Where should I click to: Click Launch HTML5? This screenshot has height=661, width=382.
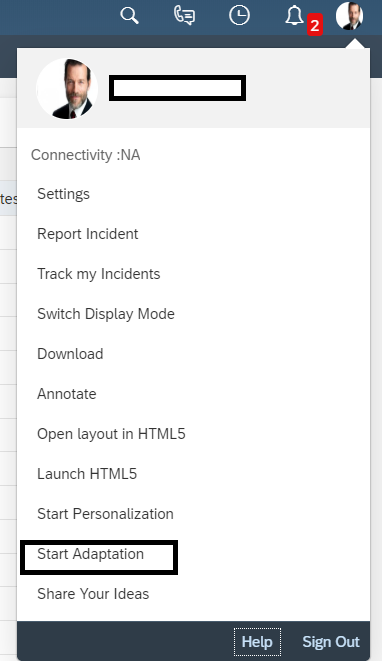pos(87,474)
